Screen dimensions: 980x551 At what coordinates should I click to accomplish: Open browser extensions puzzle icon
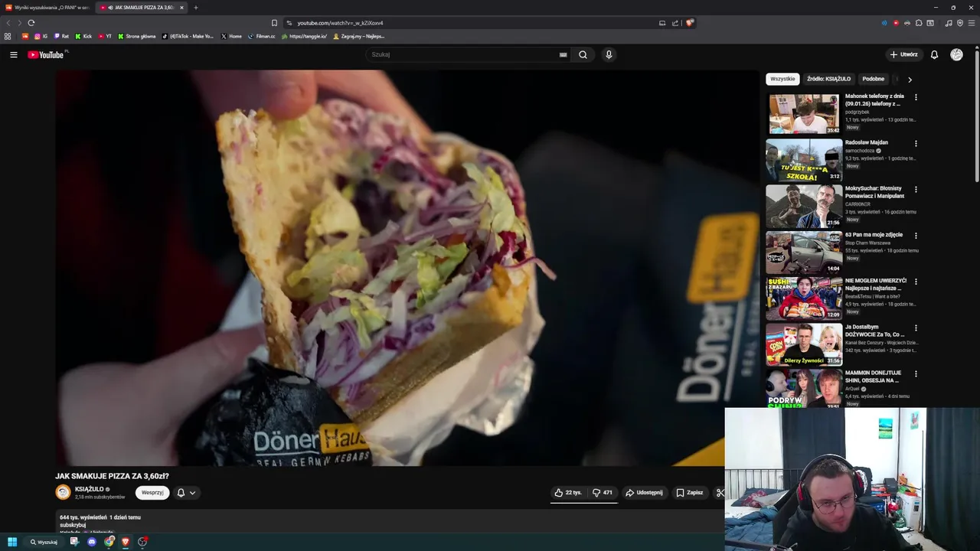pyautogui.click(x=919, y=23)
